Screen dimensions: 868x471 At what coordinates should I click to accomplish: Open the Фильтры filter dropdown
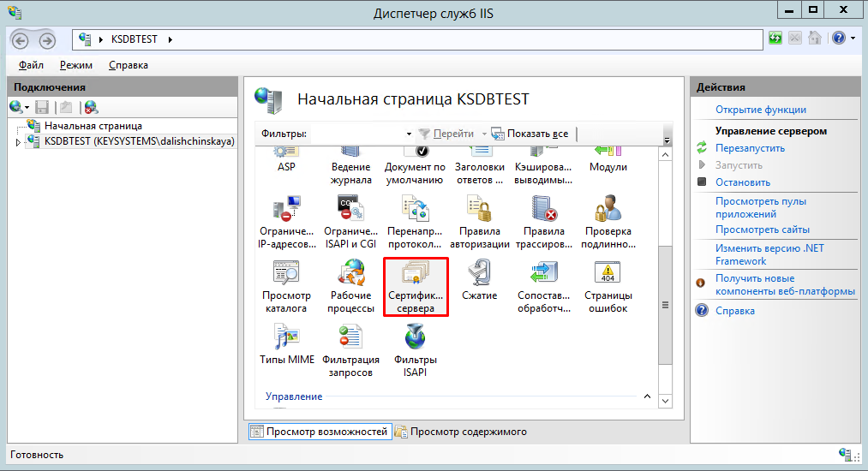click(409, 134)
